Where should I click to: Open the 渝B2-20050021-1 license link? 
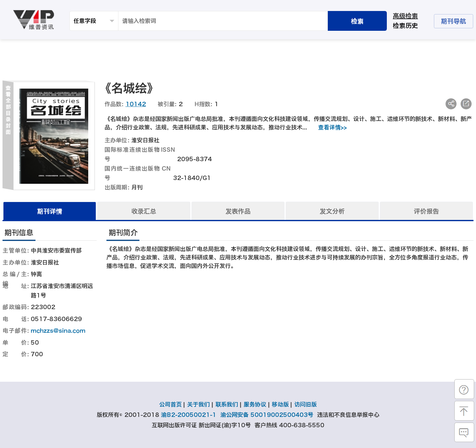tap(188, 415)
